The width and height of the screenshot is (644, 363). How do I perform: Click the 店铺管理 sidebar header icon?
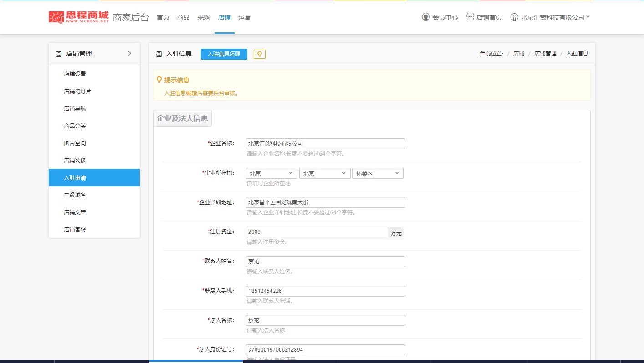pyautogui.click(x=59, y=54)
